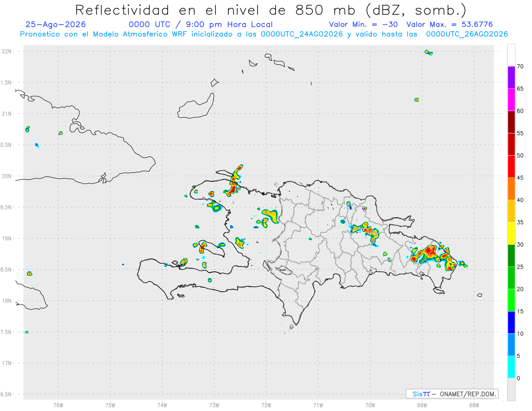Click the '20N' latitude label
The width and height of the screenshot is (532, 411).
click(x=7, y=176)
